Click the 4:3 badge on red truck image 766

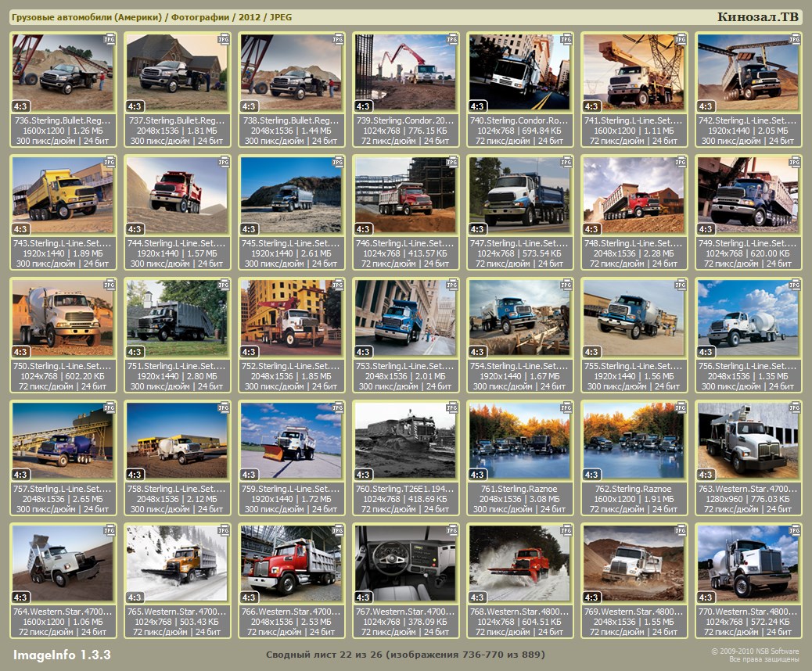click(x=249, y=597)
